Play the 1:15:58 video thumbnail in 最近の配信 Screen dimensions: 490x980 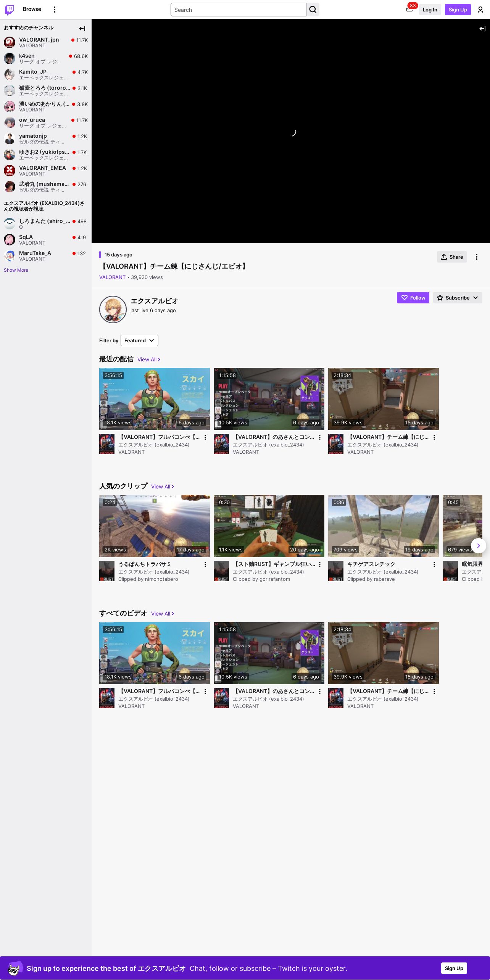click(269, 399)
